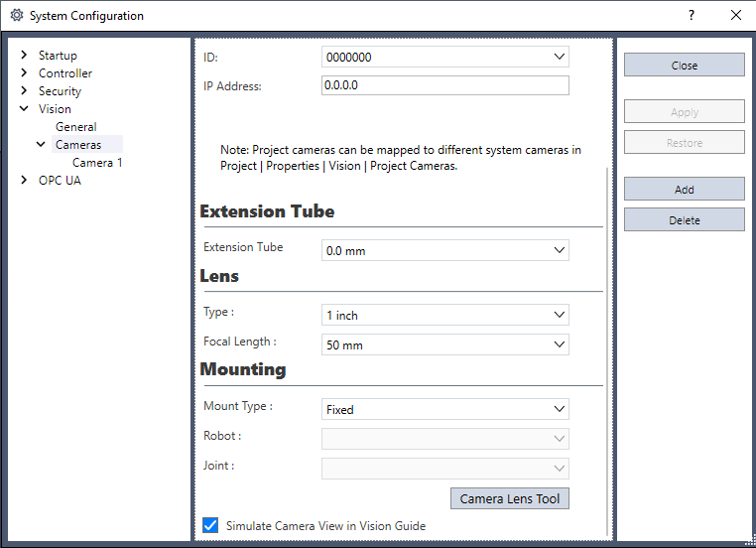Click the IP Address input field
Image resolution: width=756 pixels, height=548 pixels.
pos(445,85)
